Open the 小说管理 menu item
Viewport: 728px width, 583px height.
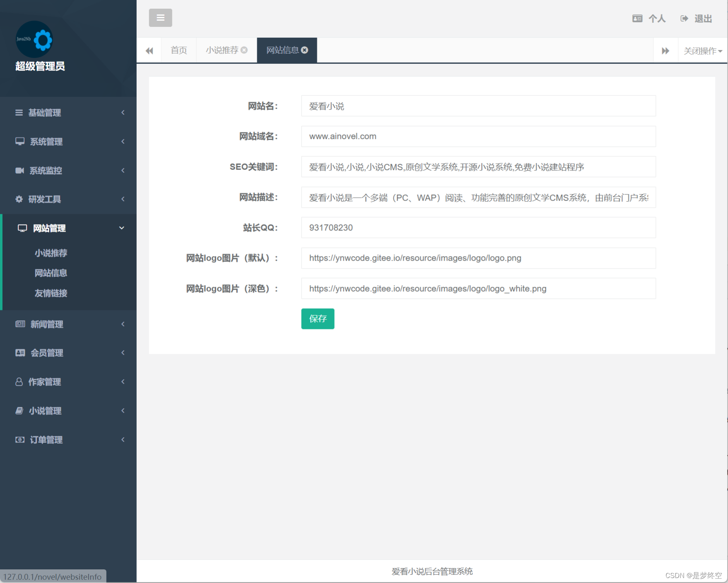click(x=68, y=411)
